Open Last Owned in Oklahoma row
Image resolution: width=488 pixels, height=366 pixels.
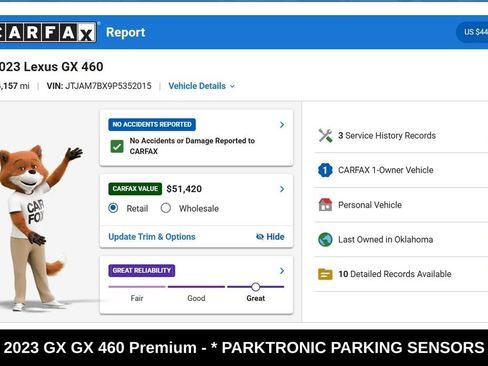(401, 239)
